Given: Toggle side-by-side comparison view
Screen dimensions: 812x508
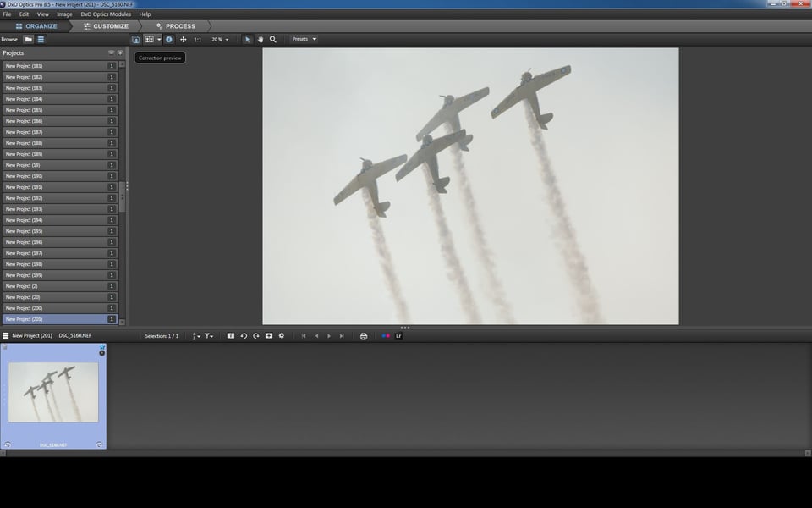Looking at the screenshot, I should click(149, 40).
